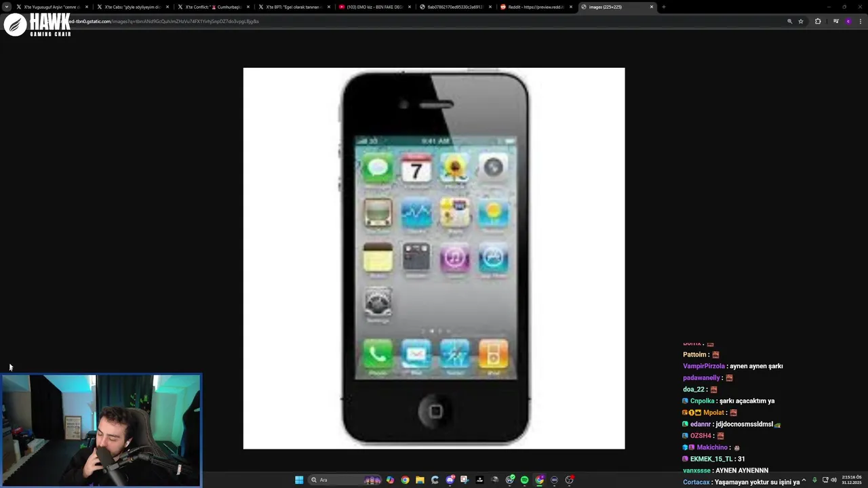
Task: Show hidden system tray icons chevron
Action: pos(804,480)
